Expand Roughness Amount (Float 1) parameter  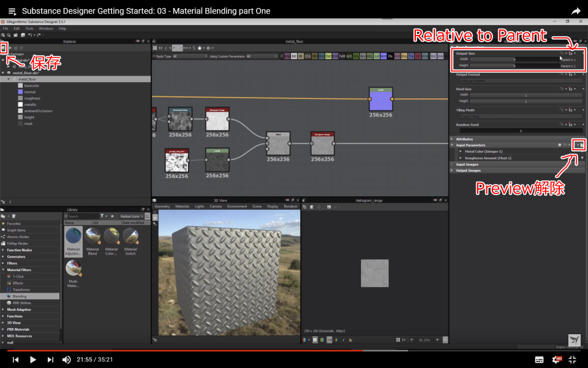[461, 158]
